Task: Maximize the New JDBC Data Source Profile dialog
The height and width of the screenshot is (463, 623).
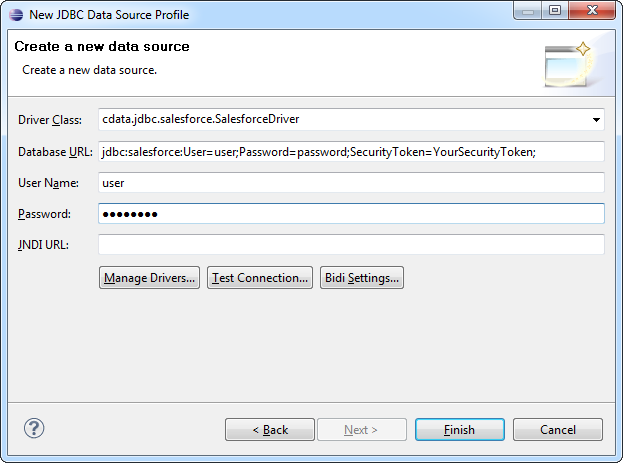Action: tap(553, 13)
